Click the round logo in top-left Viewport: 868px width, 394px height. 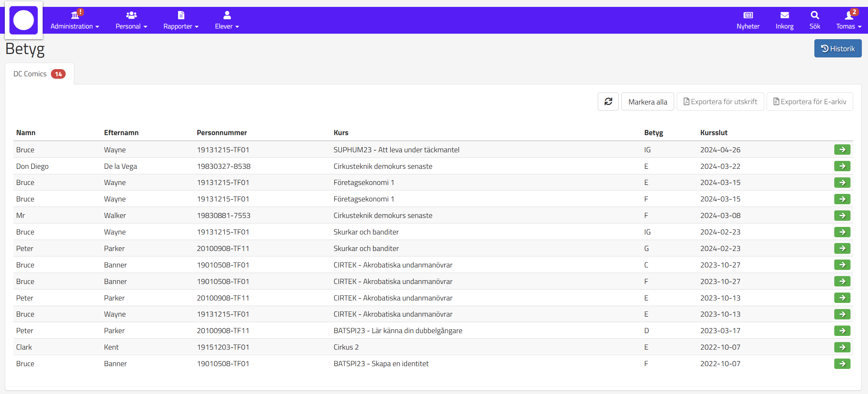coord(24,20)
